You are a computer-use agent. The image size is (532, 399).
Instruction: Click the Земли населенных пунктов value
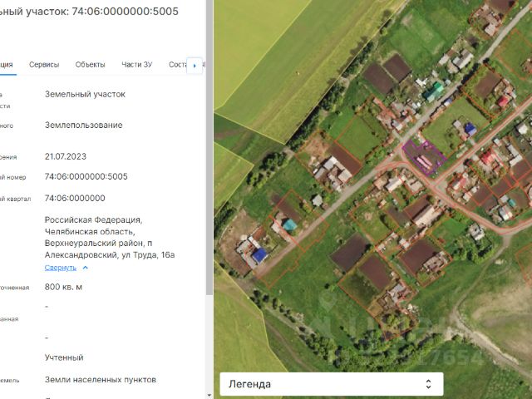click(x=101, y=380)
